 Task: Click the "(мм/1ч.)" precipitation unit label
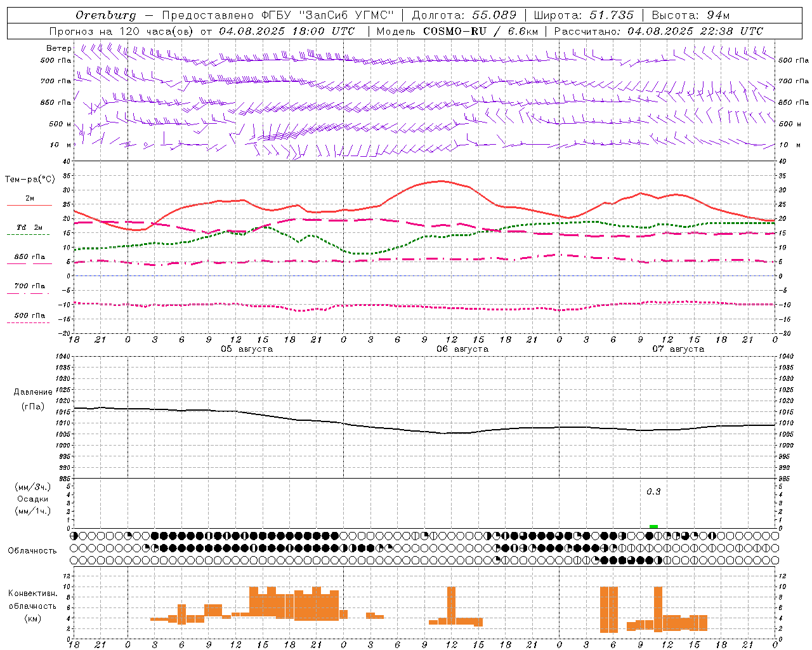pos(33,511)
